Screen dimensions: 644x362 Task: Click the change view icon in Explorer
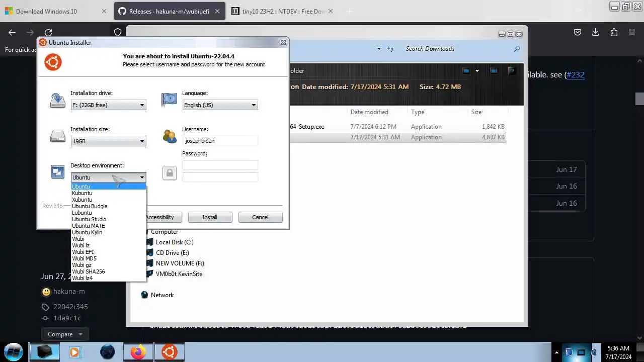click(466, 71)
